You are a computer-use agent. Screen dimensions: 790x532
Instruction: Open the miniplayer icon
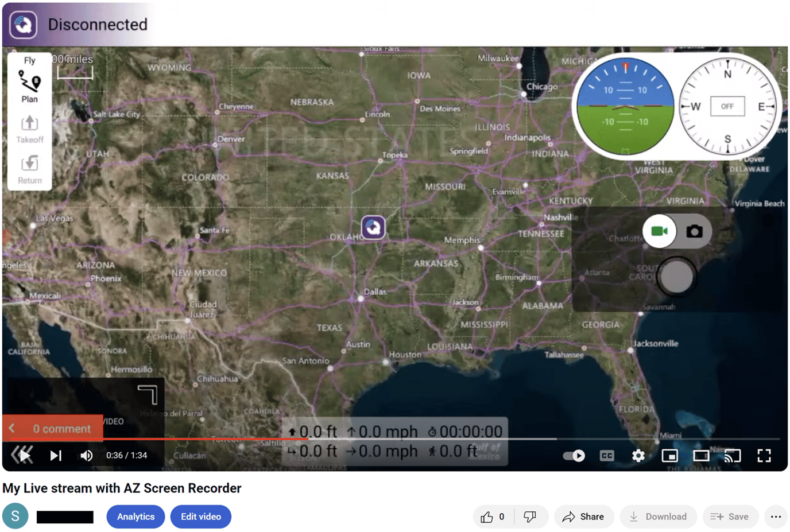[x=669, y=455]
